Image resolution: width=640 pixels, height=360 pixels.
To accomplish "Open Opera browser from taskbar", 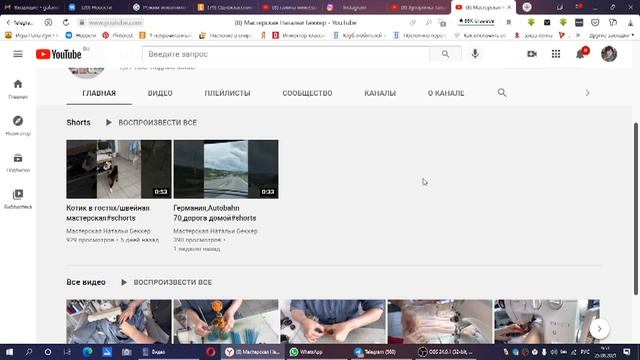I will coord(211,352).
